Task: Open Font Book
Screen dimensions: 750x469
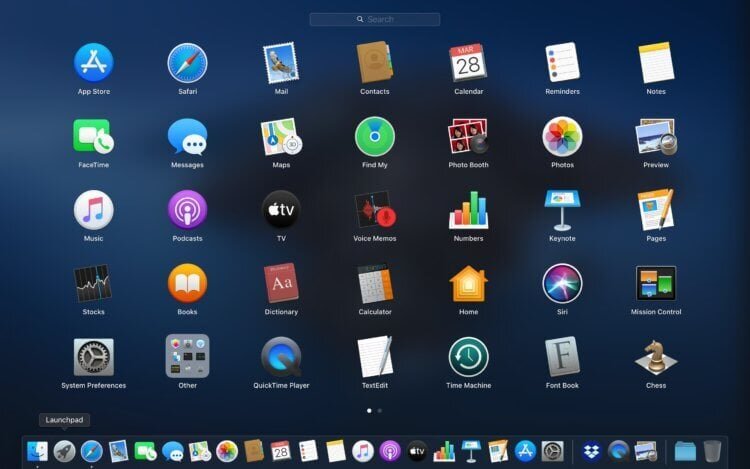Action: pyautogui.click(x=562, y=357)
